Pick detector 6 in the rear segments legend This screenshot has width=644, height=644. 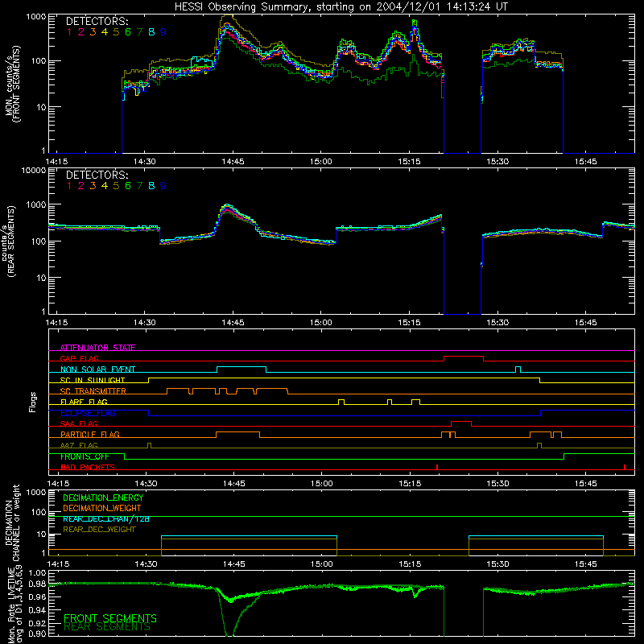click(x=128, y=186)
